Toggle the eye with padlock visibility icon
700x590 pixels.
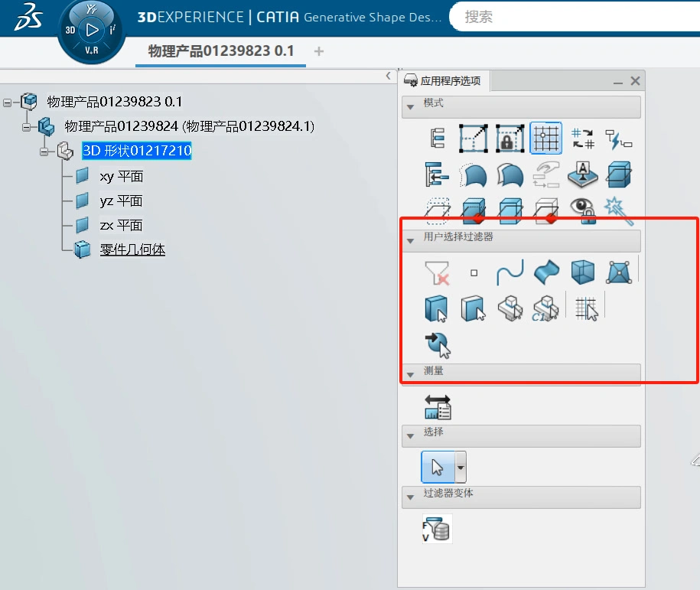[583, 210]
